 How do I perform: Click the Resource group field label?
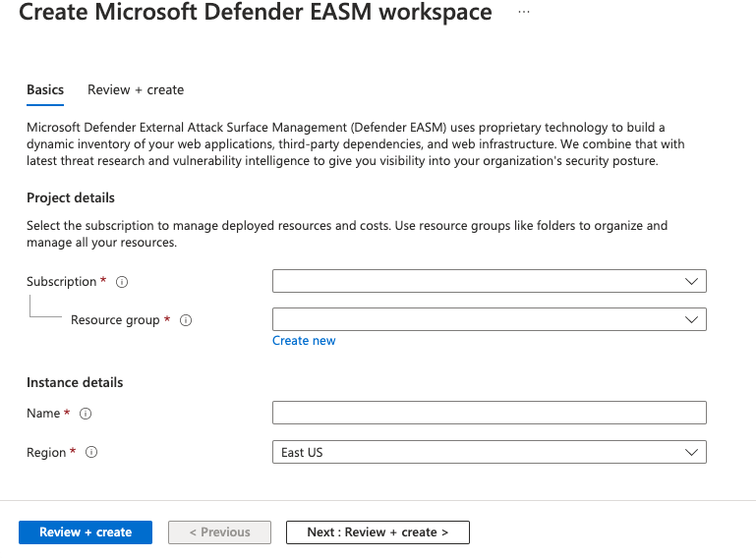click(114, 320)
